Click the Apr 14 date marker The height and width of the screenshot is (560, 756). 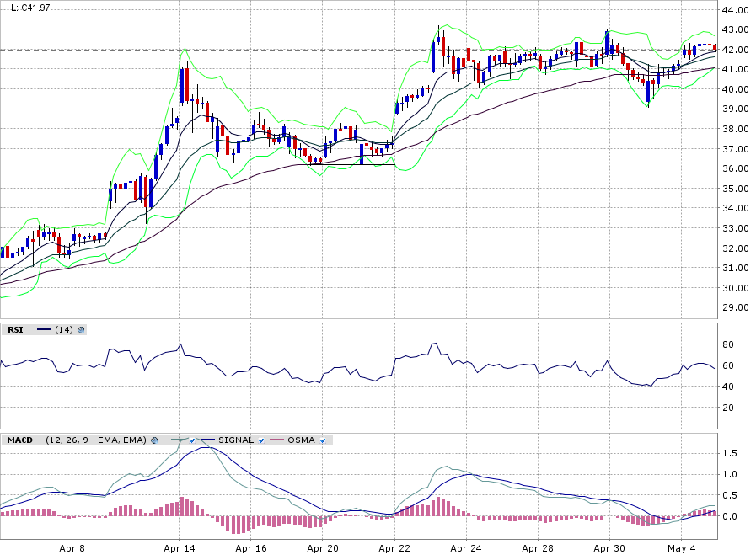179,548
